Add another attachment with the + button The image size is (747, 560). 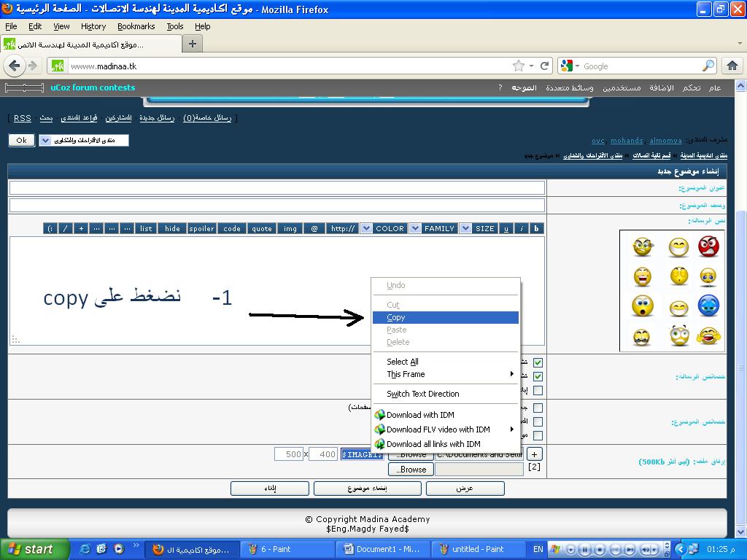point(535,455)
